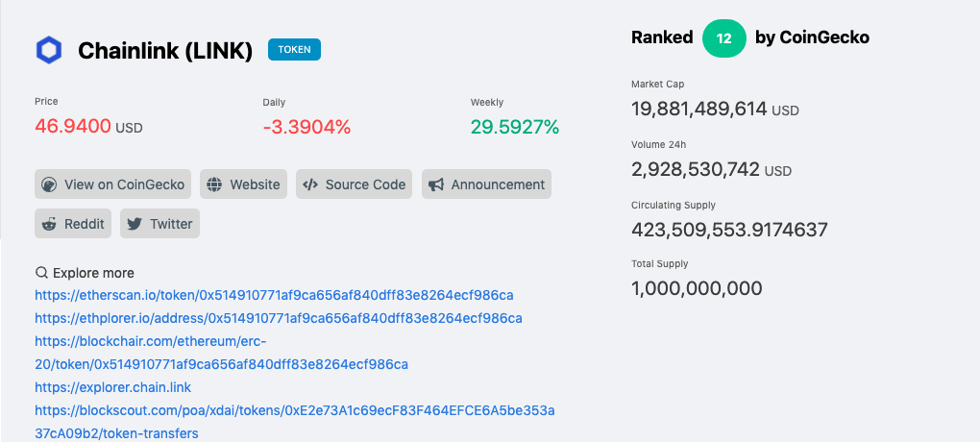Click the Twitter bird icon
Screen dimensions: 980x442
click(x=135, y=224)
